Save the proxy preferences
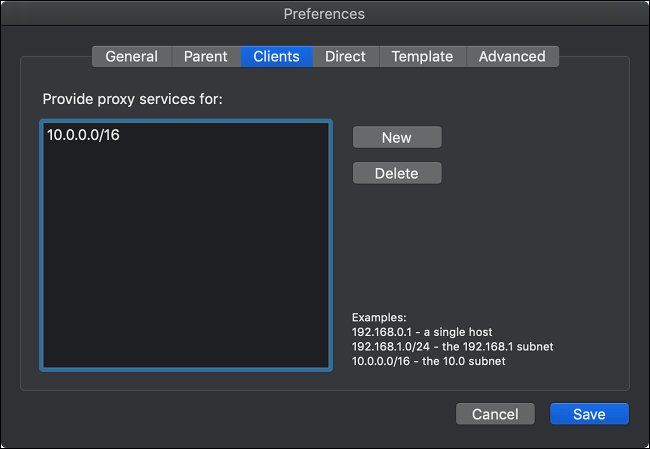650x449 pixels. 589,414
